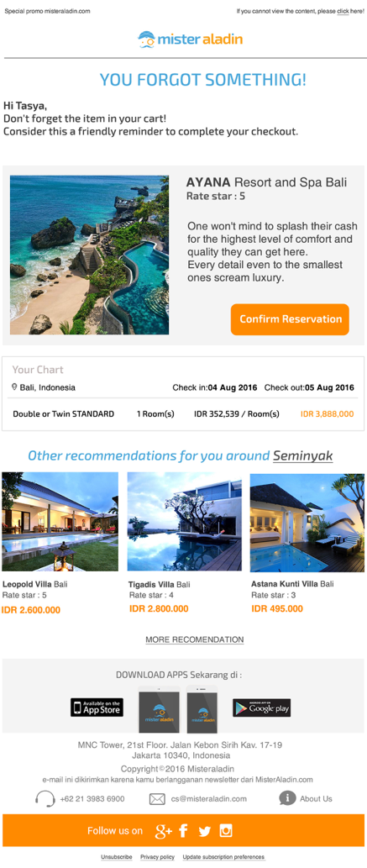
Task: Click the Unsubscribe link
Action: (116, 857)
